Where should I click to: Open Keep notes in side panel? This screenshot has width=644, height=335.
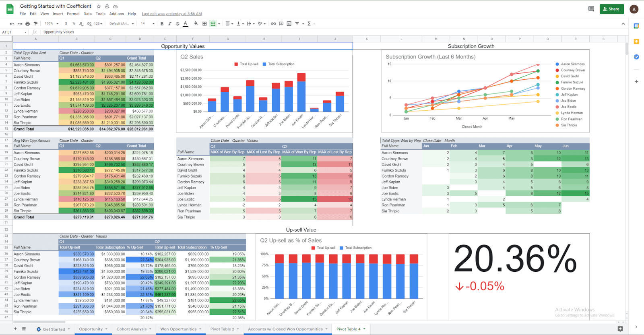point(636,41)
